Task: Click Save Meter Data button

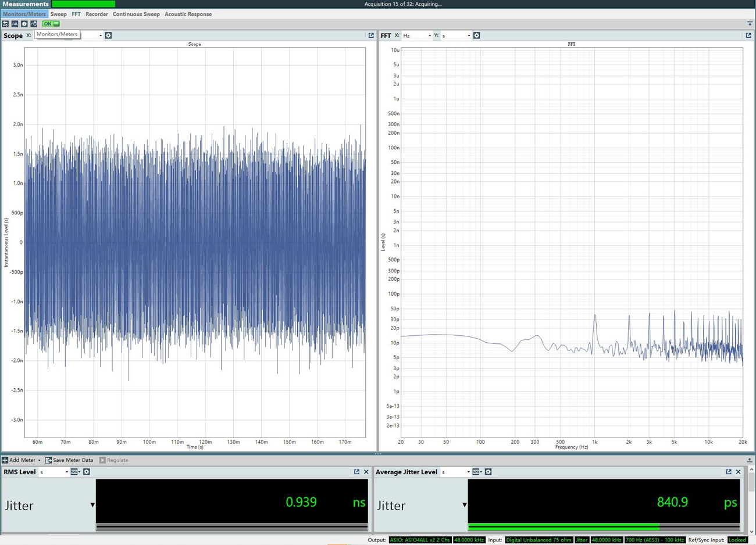Action: point(69,460)
